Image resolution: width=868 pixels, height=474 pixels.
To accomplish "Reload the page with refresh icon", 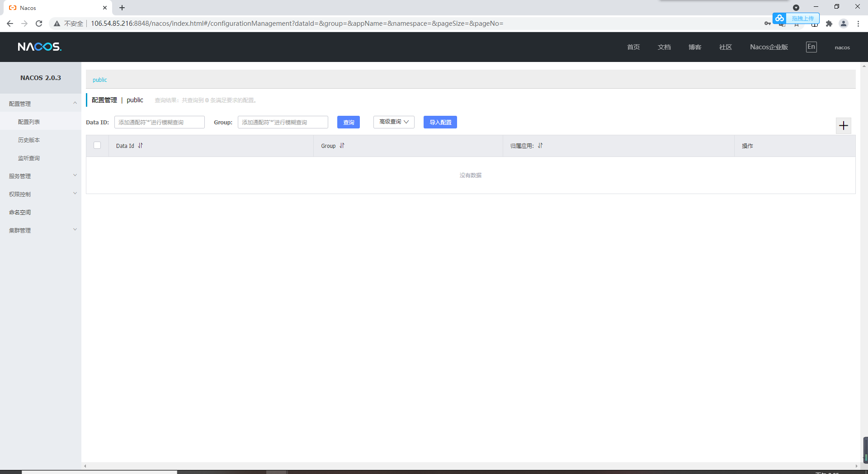I will 39,24.
